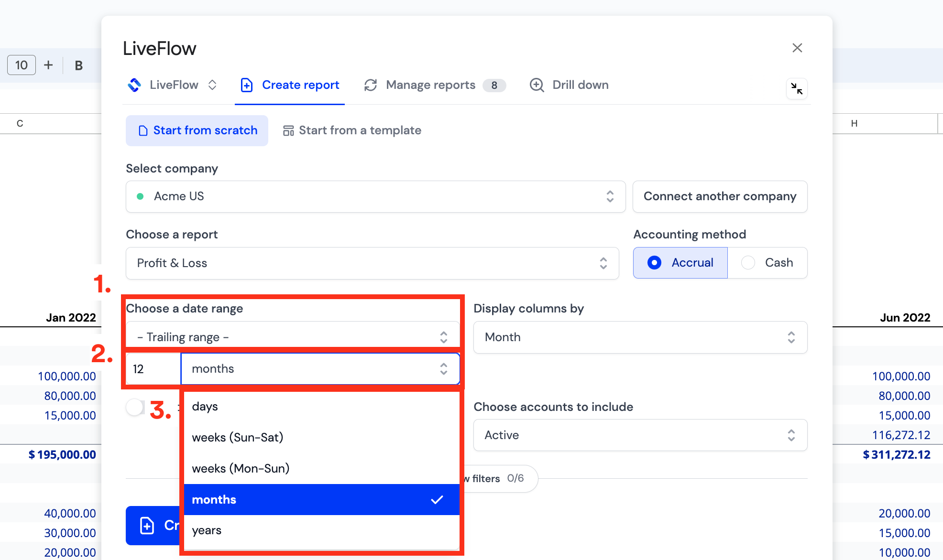Image resolution: width=943 pixels, height=560 pixels.
Task: Click the Jun 2022 header cell
Action: pyautogui.click(x=905, y=318)
